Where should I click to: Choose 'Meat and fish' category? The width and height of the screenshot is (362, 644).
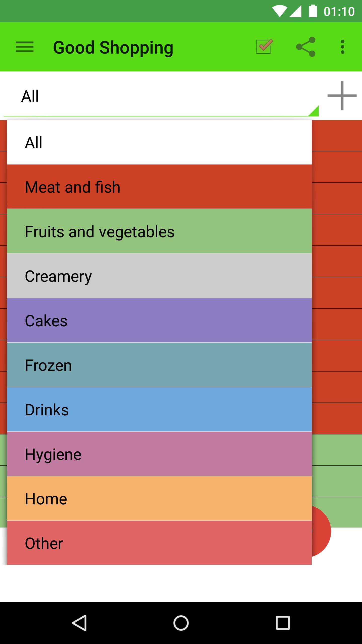159,187
